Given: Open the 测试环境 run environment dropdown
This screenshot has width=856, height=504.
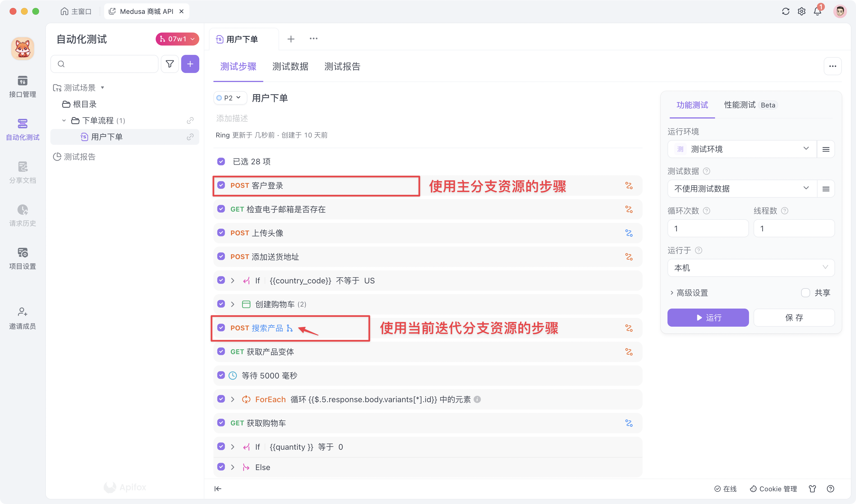Looking at the screenshot, I should click(x=742, y=149).
